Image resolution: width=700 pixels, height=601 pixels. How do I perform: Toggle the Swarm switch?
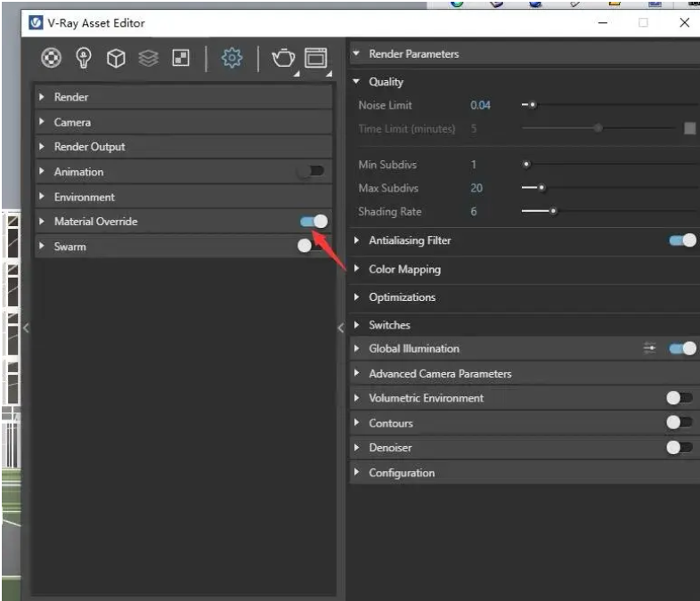click(x=311, y=246)
